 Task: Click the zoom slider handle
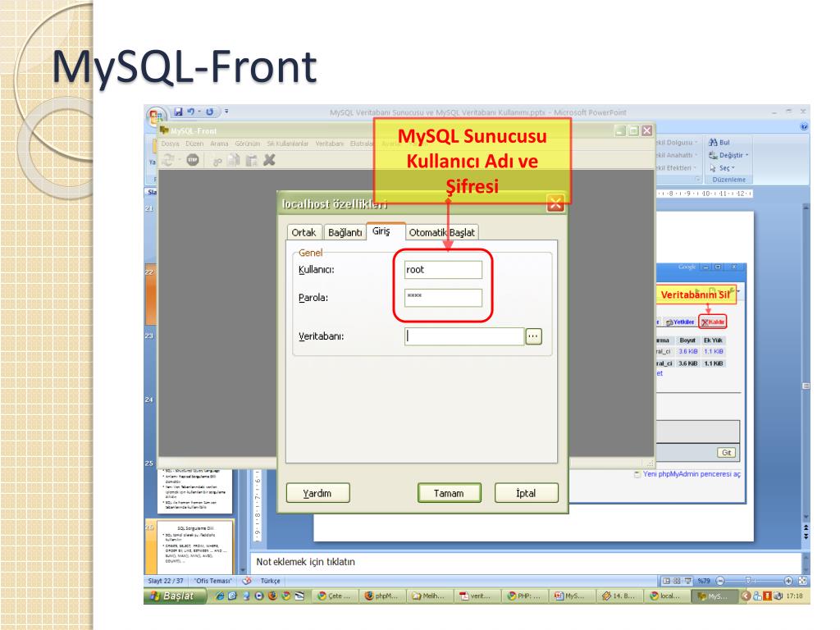[x=749, y=581]
